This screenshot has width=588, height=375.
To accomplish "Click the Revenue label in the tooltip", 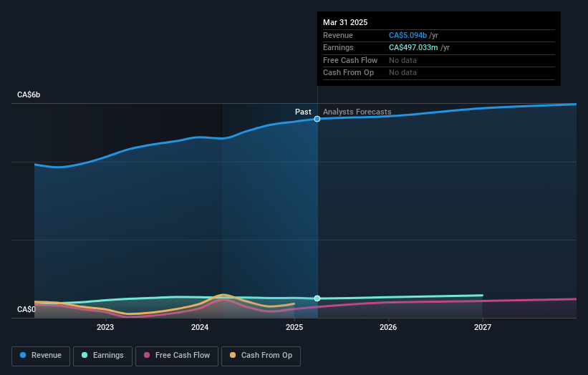I will [x=338, y=35].
